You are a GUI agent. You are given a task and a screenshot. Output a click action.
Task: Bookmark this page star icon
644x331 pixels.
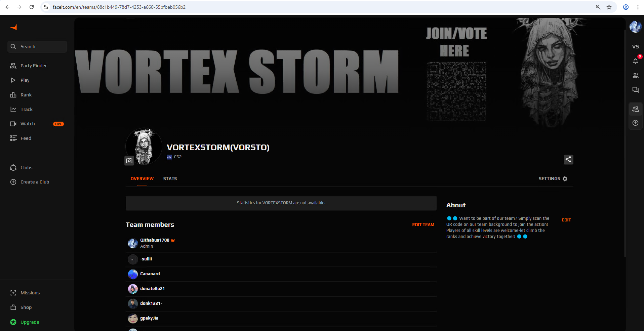pyautogui.click(x=609, y=7)
